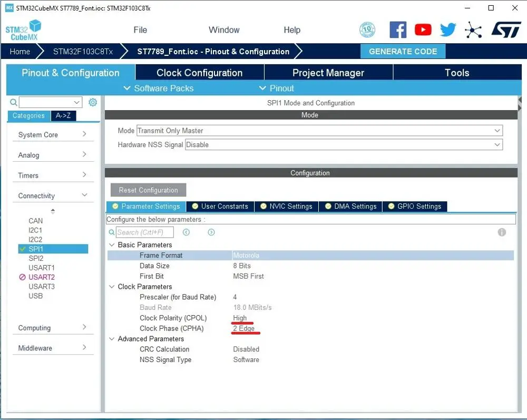The image size is (527, 420).
Task: Open the Twitter bird icon link
Action: pyautogui.click(x=448, y=30)
